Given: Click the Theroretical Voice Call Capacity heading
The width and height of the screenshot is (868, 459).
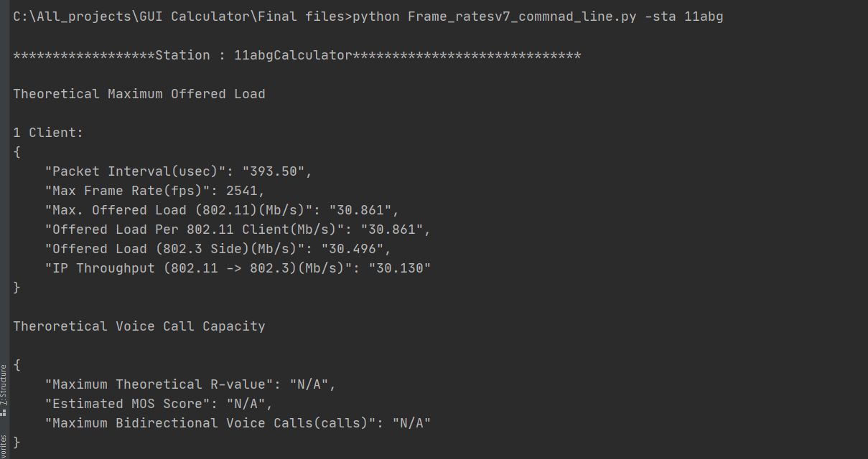Looking at the screenshot, I should point(139,326).
